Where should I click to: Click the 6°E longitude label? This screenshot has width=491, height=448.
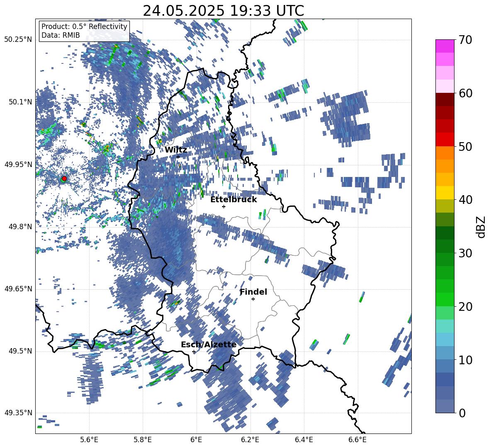click(x=196, y=440)
